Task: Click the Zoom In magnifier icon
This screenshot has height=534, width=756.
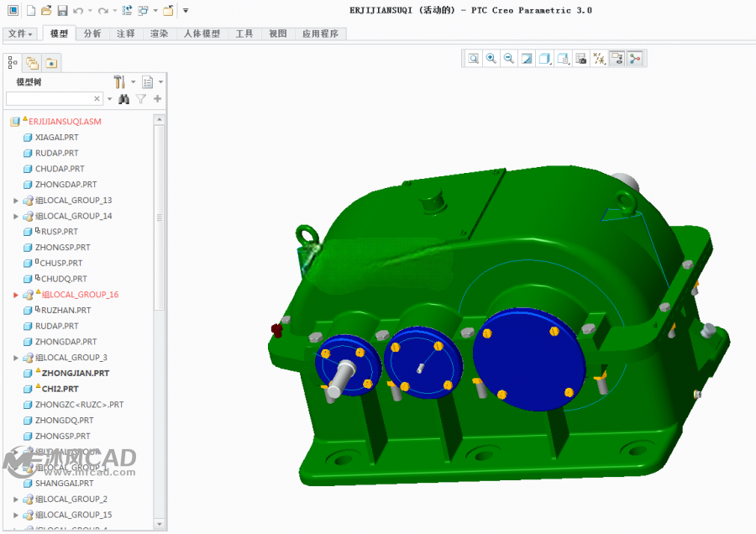Action: coord(491,59)
